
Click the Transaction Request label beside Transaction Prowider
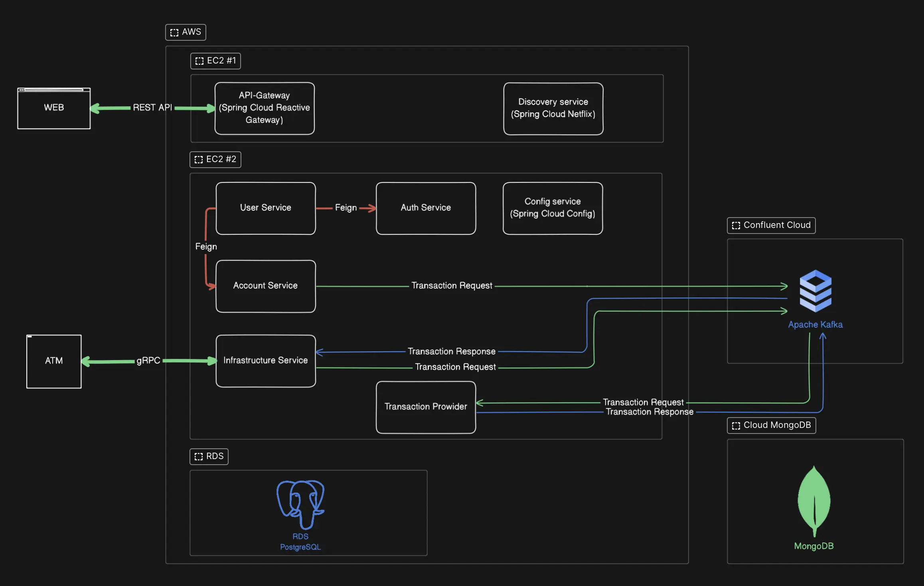point(643,402)
